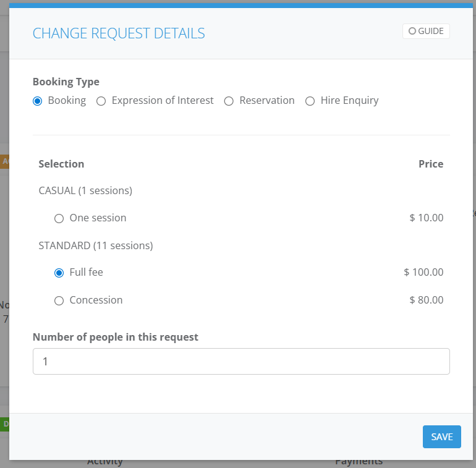
Task: Click the STANDARD (11 sessions) group label
Action: (x=95, y=245)
